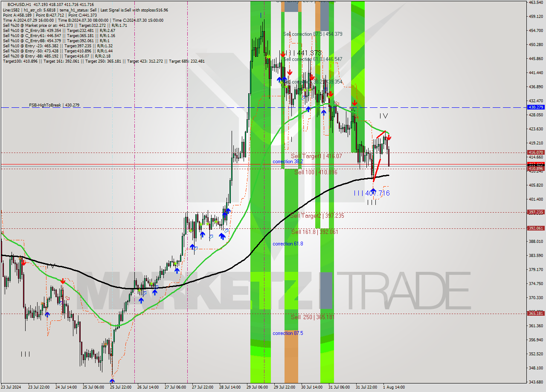Click the 'Sell %20 @ Entry -50: 473.428' line
Viewport: 546px width, 392px height.
coord(58,51)
